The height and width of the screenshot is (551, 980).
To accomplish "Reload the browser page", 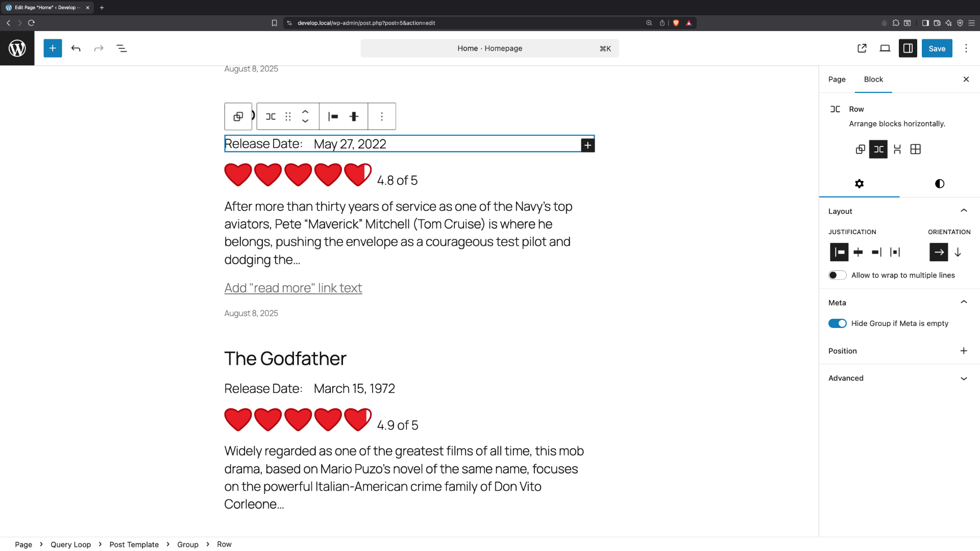I will 31,23.
